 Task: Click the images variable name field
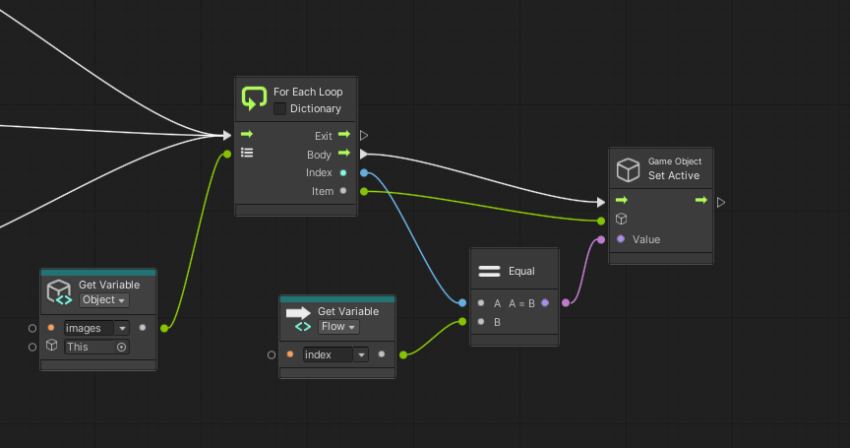89,328
